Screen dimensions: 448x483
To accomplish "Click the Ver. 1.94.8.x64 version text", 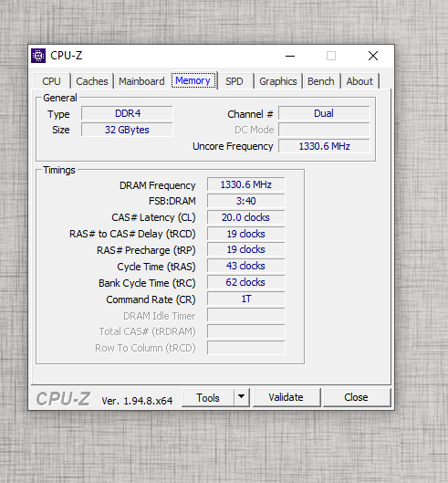I will coord(137,401).
